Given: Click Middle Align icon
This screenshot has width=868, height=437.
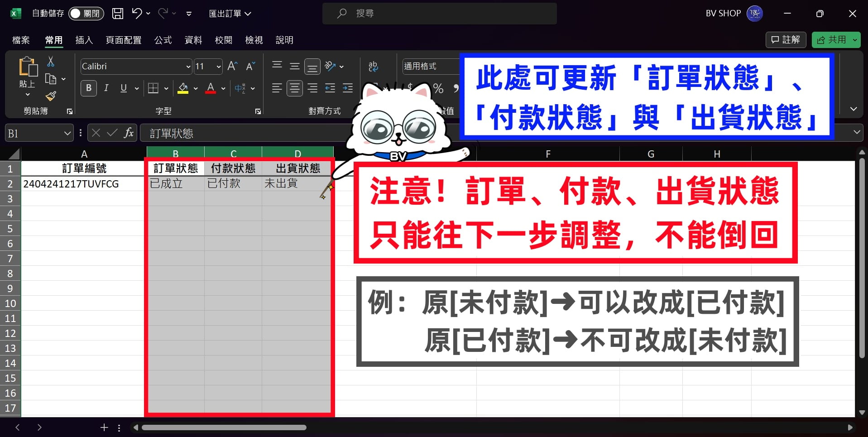Looking at the screenshot, I should (x=295, y=66).
